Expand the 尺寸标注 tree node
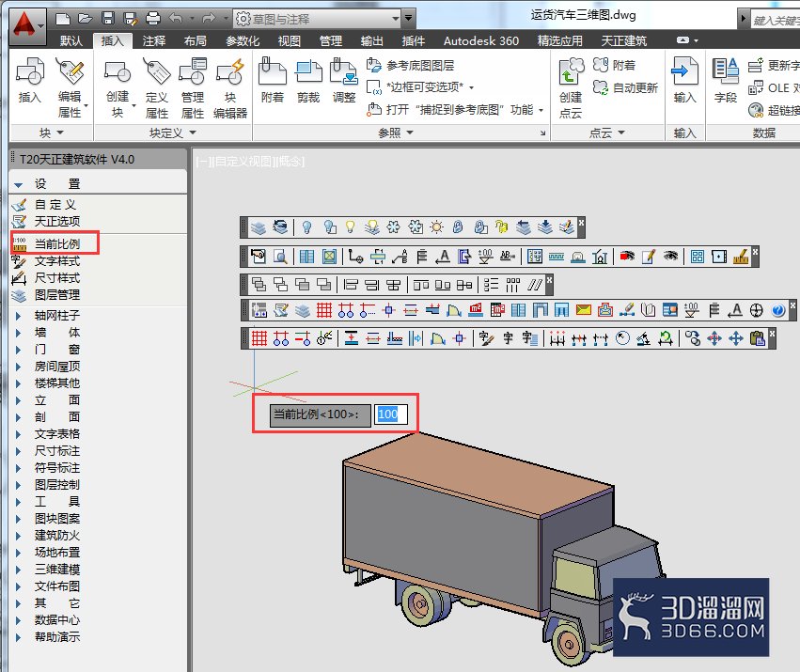 (x=19, y=451)
